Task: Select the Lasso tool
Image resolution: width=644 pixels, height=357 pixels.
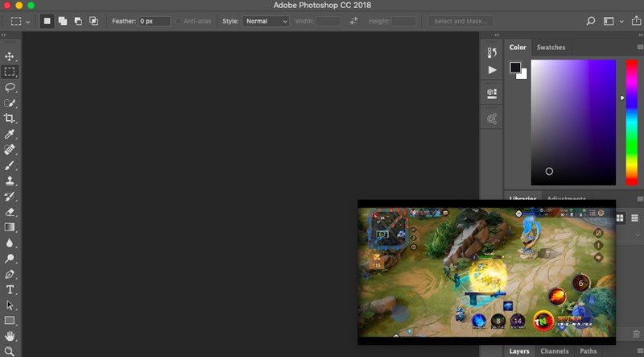Action: [10, 87]
